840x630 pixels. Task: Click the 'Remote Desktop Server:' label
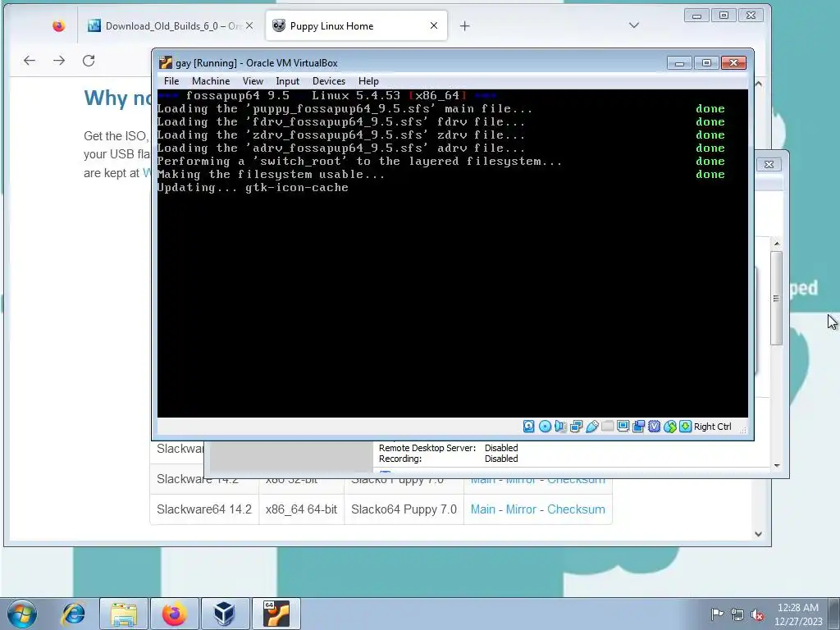[427, 448]
